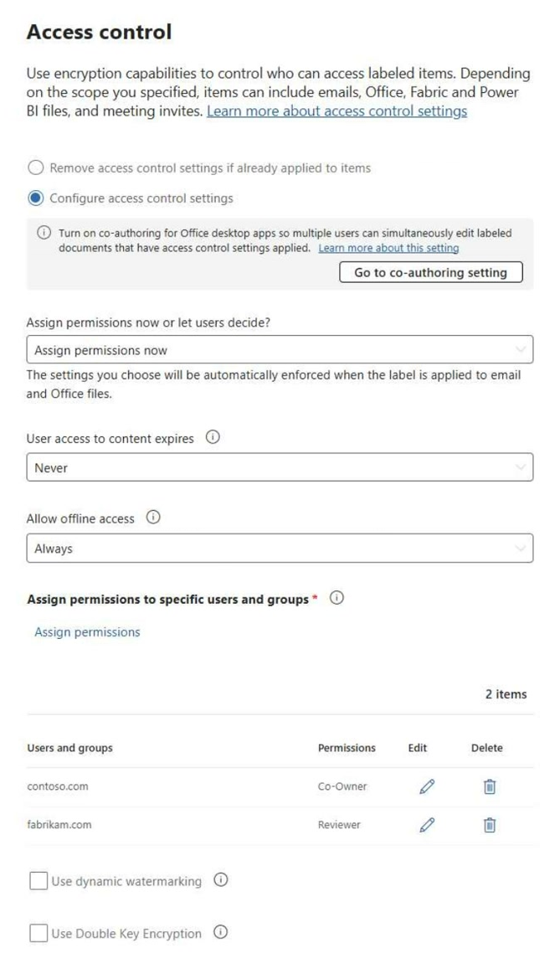Open Learn more about this setting link
Screen dimensions: 560x974
click(x=388, y=248)
